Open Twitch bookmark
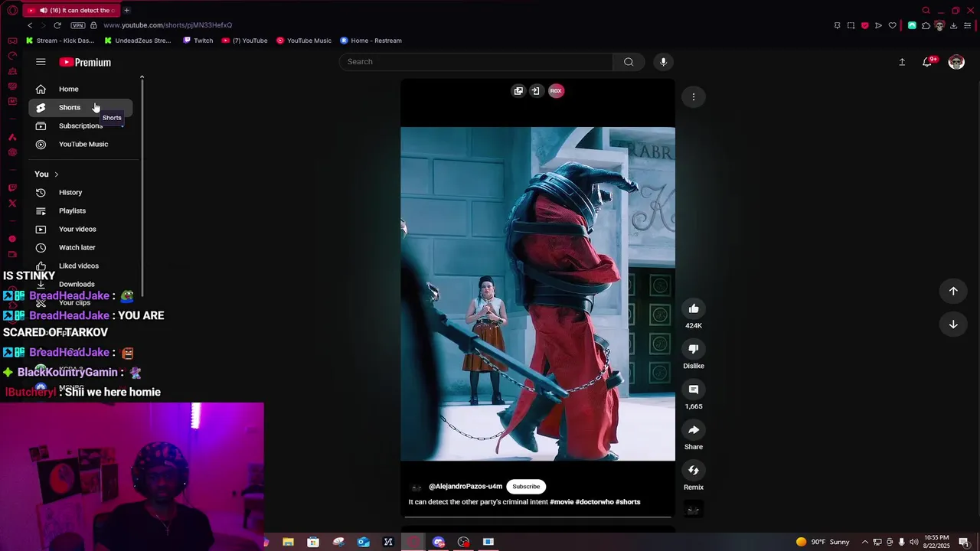This screenshot has height=551, width=980. coord(198,41)
